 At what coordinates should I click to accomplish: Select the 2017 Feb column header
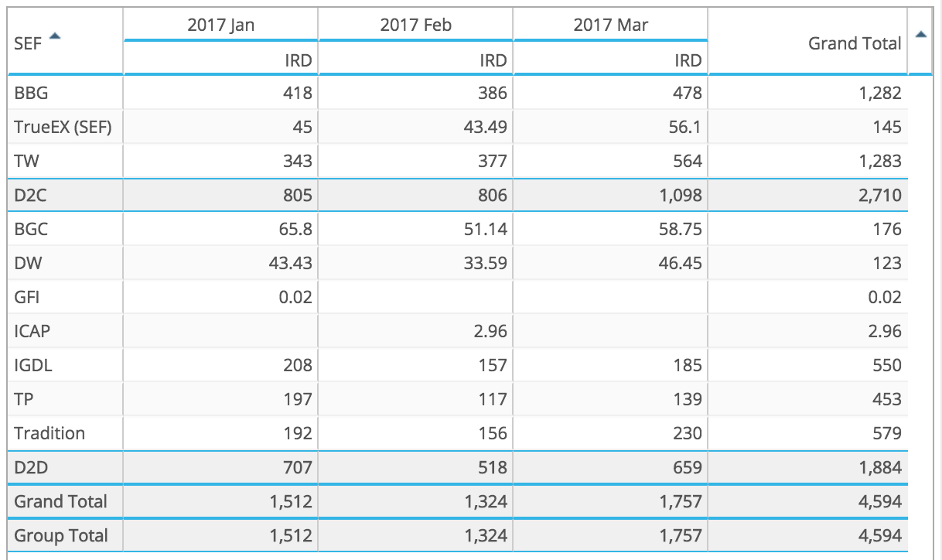pos(415,25)
